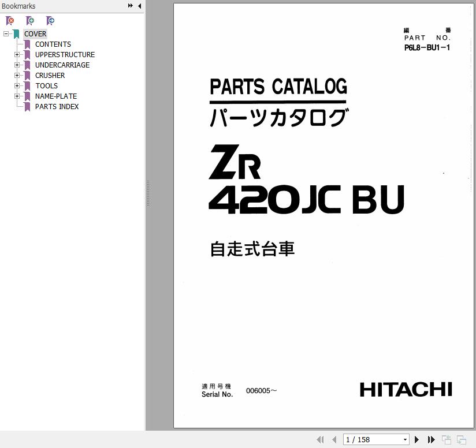Click the previous view icon
This screenshot has width=476, height=448.
[446, 439]
